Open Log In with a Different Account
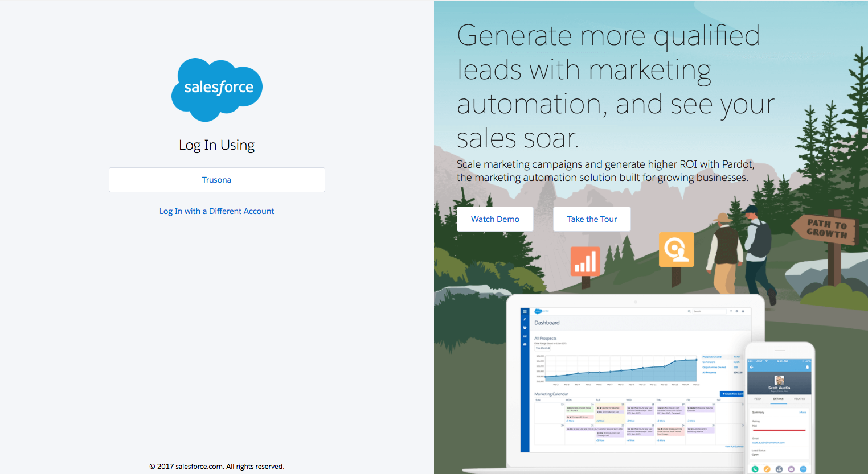Screen dimensions: 868x474 click(x=216, y=211)
